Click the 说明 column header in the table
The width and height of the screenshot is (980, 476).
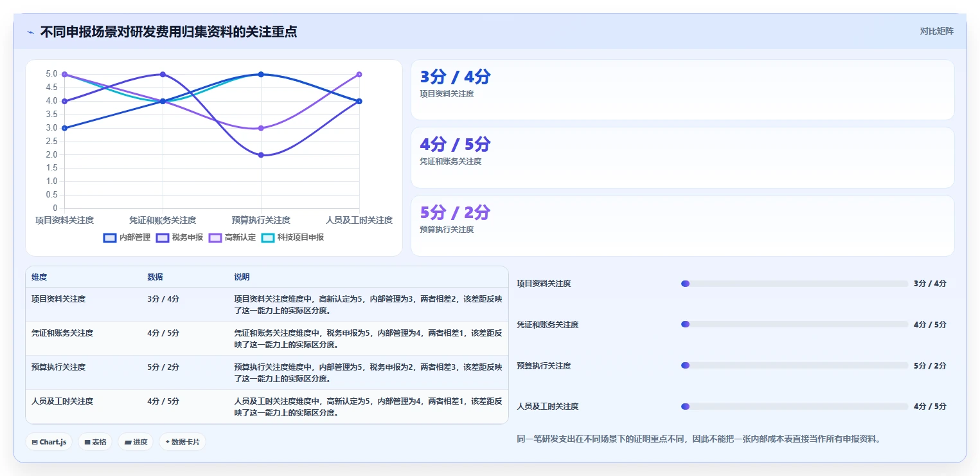242,277
